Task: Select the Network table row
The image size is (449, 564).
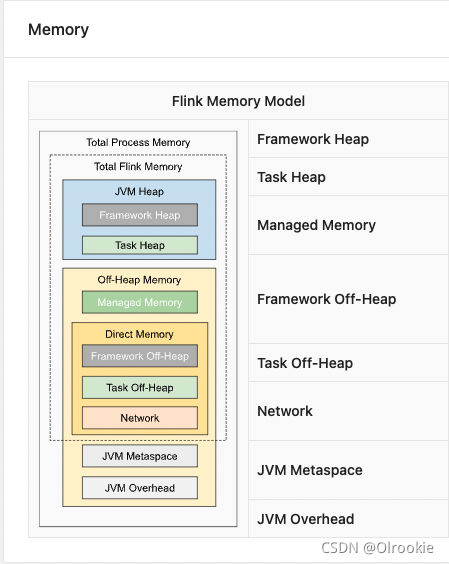Action: click(349, 411)
